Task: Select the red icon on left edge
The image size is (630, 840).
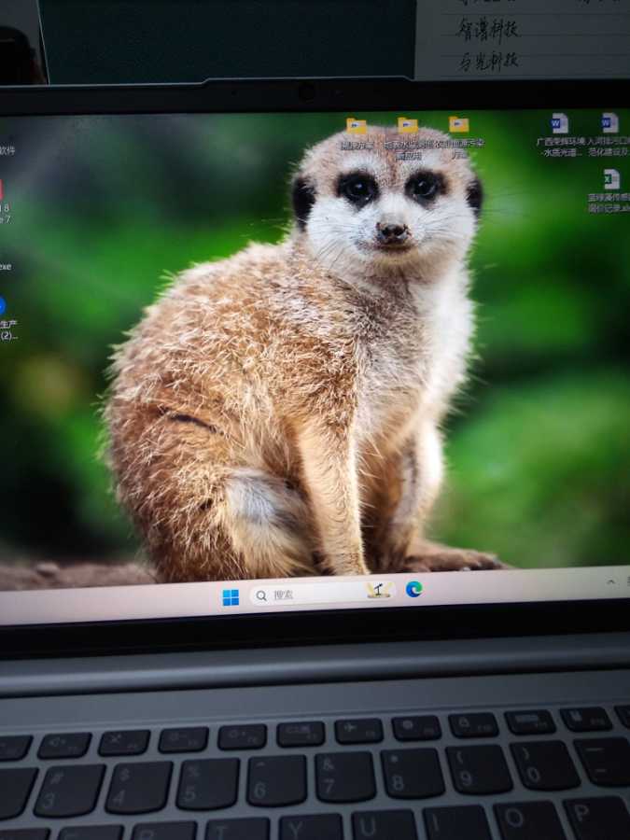Action: (x=1, y=190)
